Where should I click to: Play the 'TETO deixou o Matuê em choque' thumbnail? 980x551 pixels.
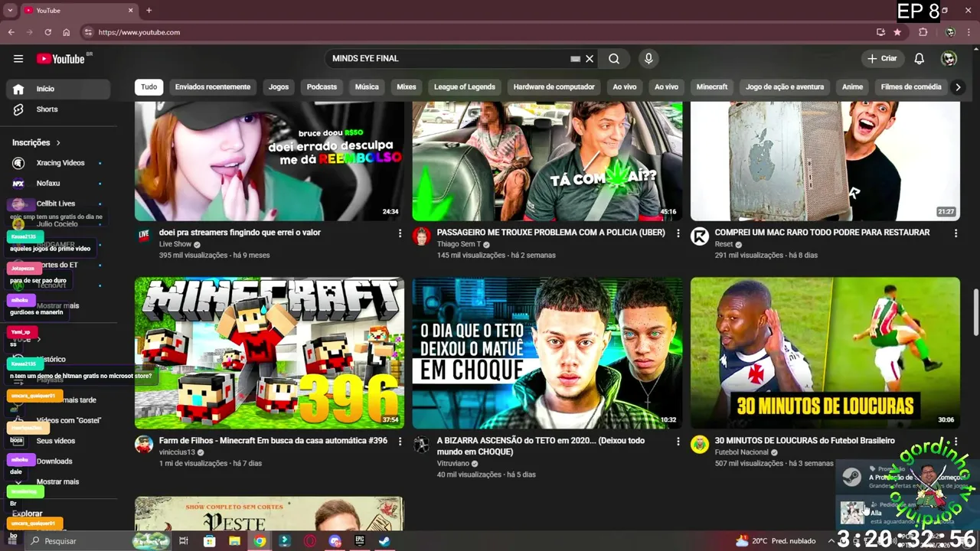click(547, 353)
